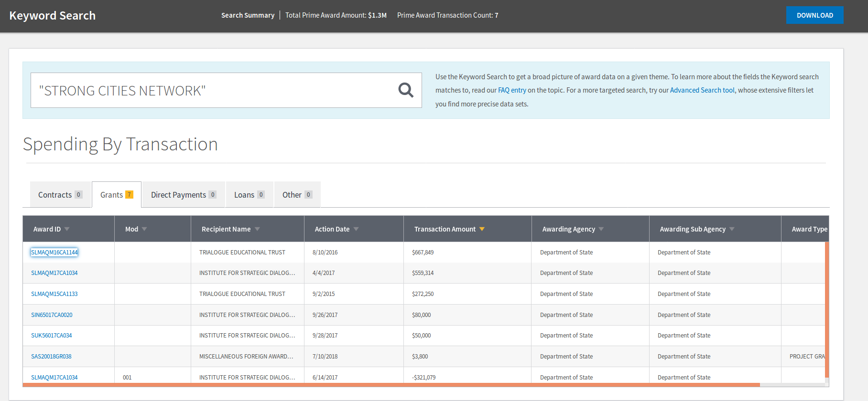Select the $667,849 transaction amount cell
The image size is (868, 401).
pos(467,253)
